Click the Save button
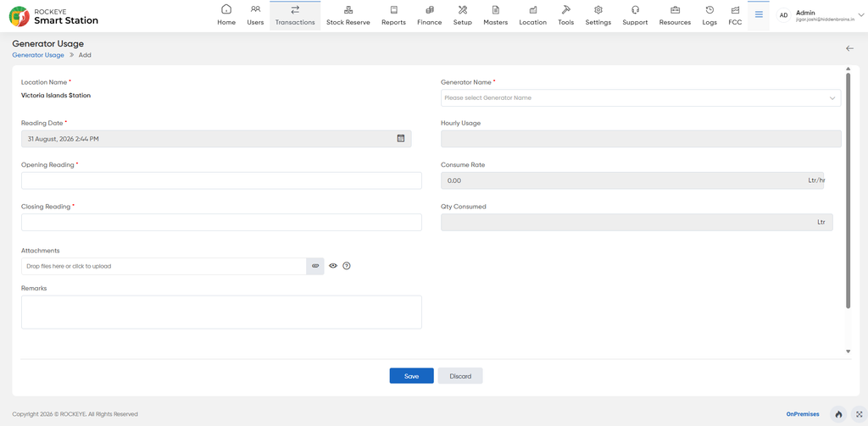 click(x=411, y=376)
